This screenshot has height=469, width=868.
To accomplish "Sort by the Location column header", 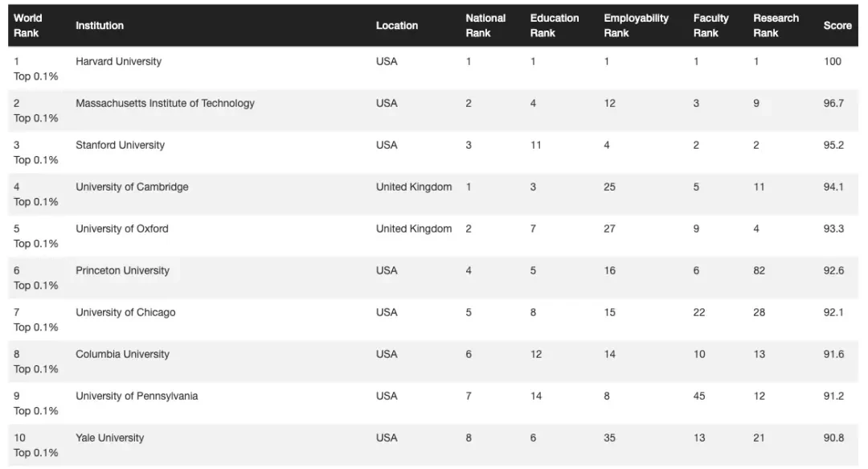I will [x=397, y=26].
